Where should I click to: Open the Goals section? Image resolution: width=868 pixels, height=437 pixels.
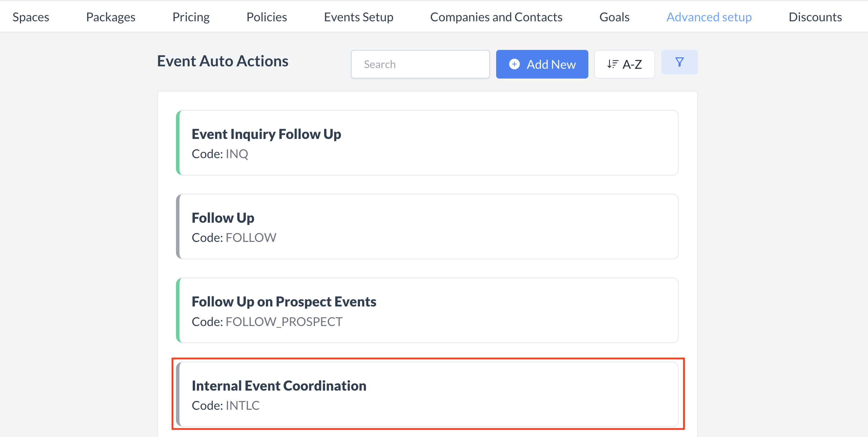click(614, 16)
